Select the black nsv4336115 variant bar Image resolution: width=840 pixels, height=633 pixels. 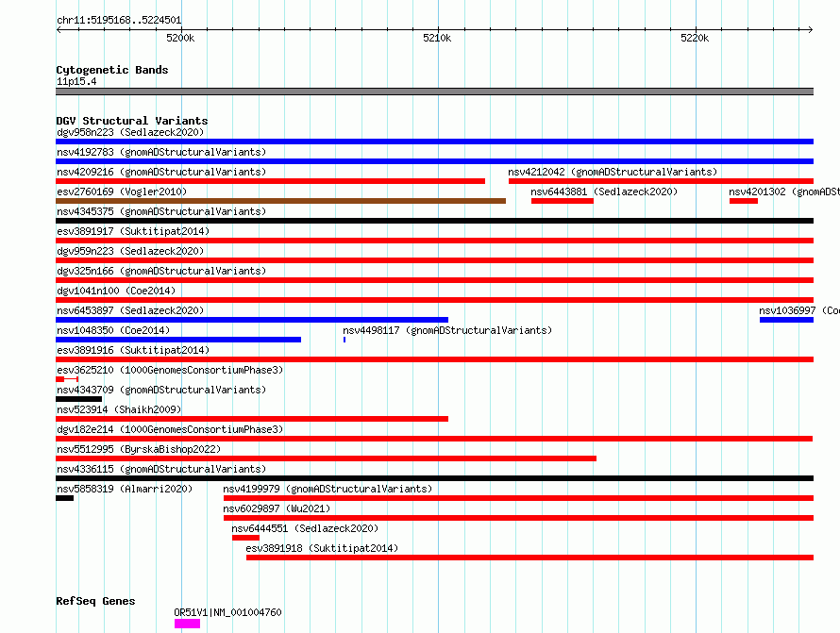click(434, 478)
